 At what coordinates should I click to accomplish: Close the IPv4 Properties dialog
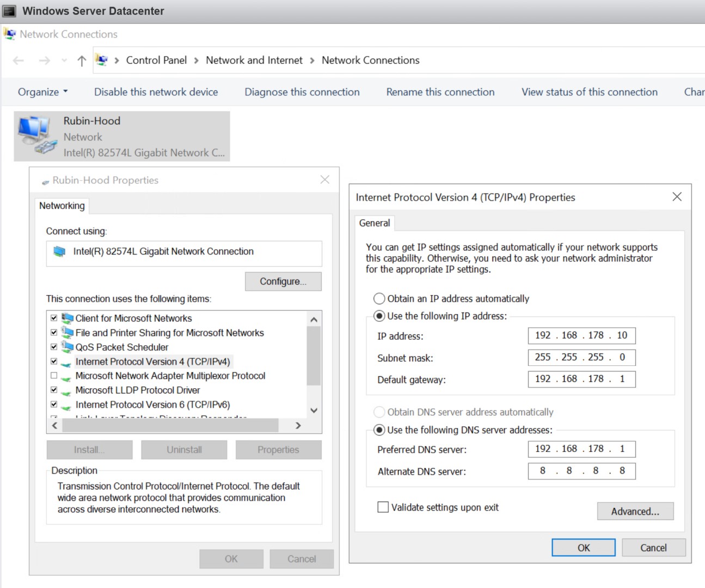pyautogui.click(x=677, y=197)
